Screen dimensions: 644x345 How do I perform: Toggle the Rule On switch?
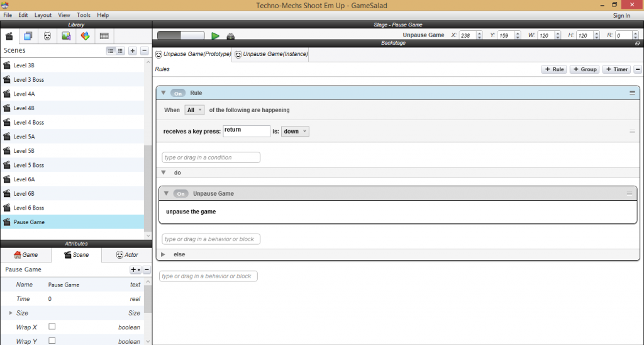178,93
